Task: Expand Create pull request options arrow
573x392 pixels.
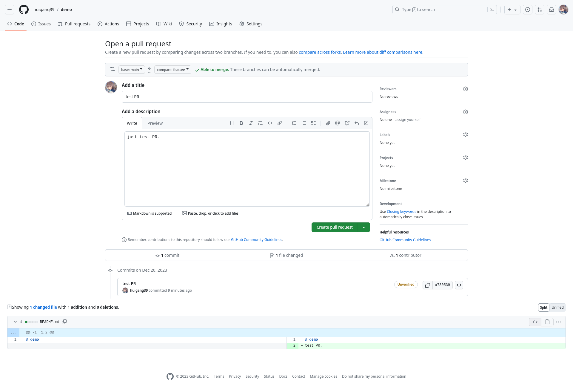Action: [364, 227]
